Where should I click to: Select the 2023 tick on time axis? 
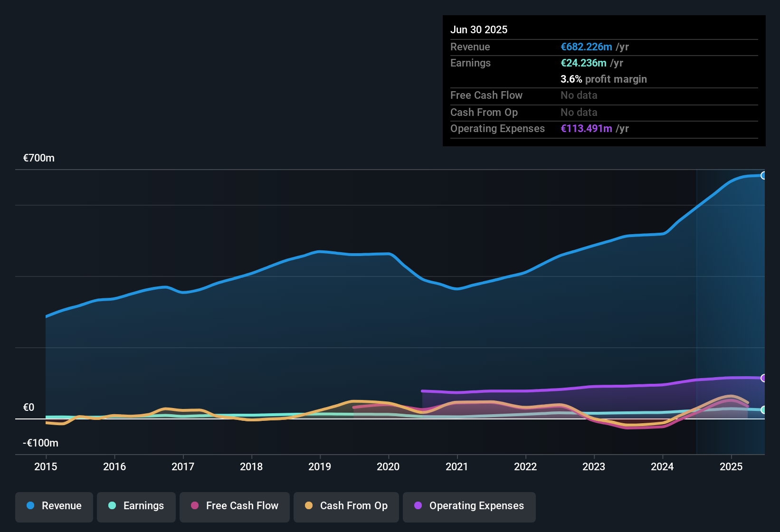pos(594,466)
